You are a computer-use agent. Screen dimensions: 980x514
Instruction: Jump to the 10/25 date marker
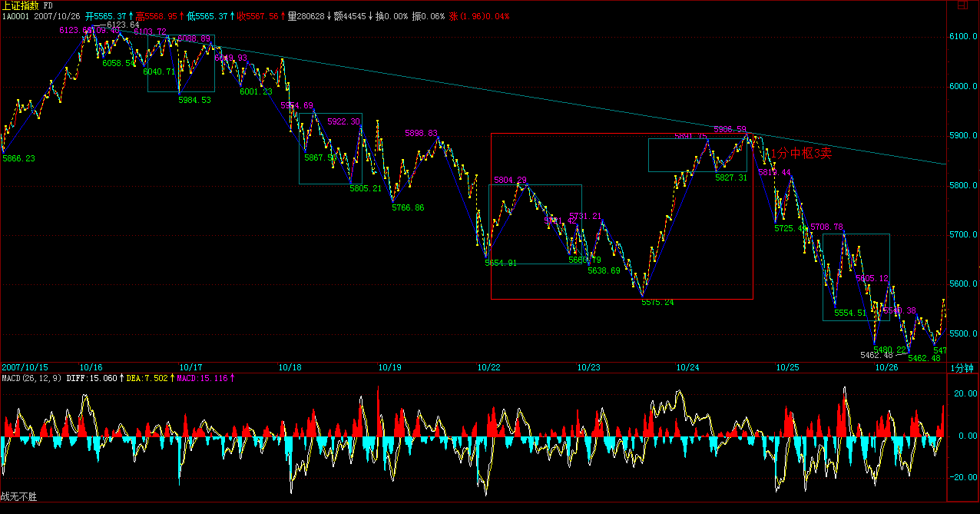click(x=787, y=368)
